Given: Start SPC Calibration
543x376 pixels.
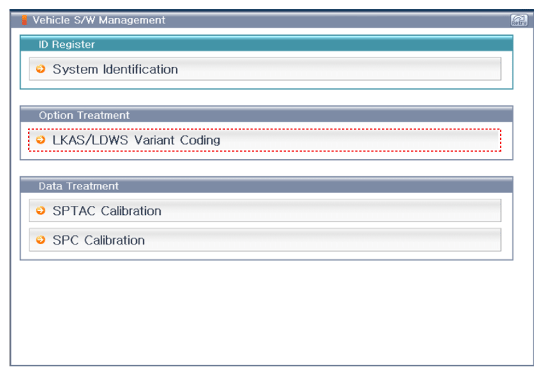Looking at the screenshot, I should click(x=265, y=240).
